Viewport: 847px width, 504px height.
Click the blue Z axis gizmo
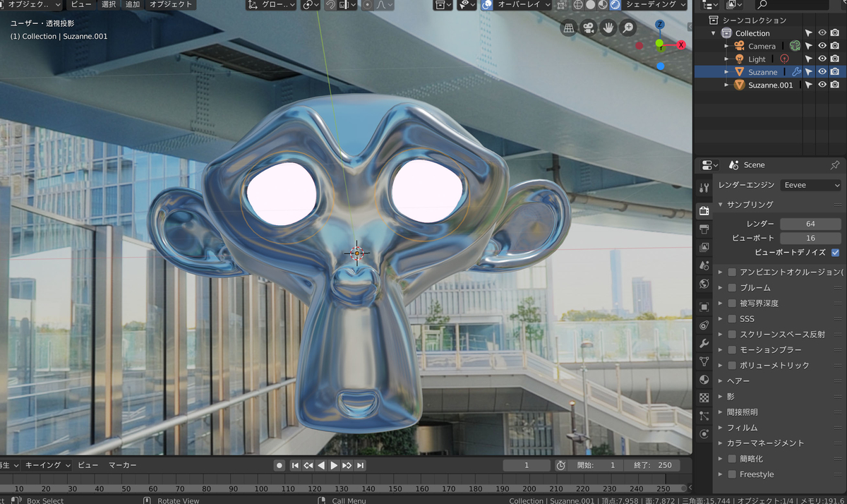660,25
